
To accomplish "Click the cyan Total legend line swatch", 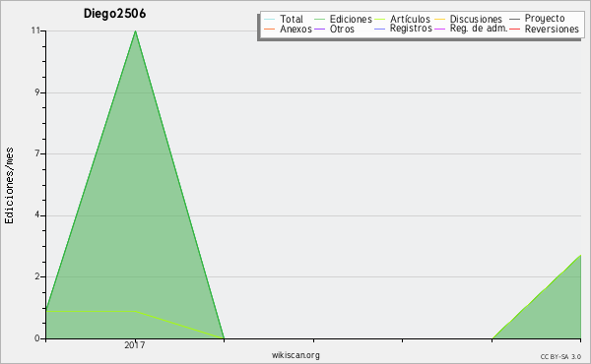I will (x=270, y=20).
